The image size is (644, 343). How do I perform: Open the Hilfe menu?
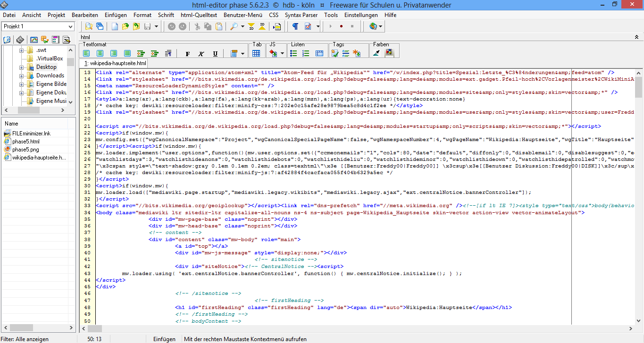[390, 15]
